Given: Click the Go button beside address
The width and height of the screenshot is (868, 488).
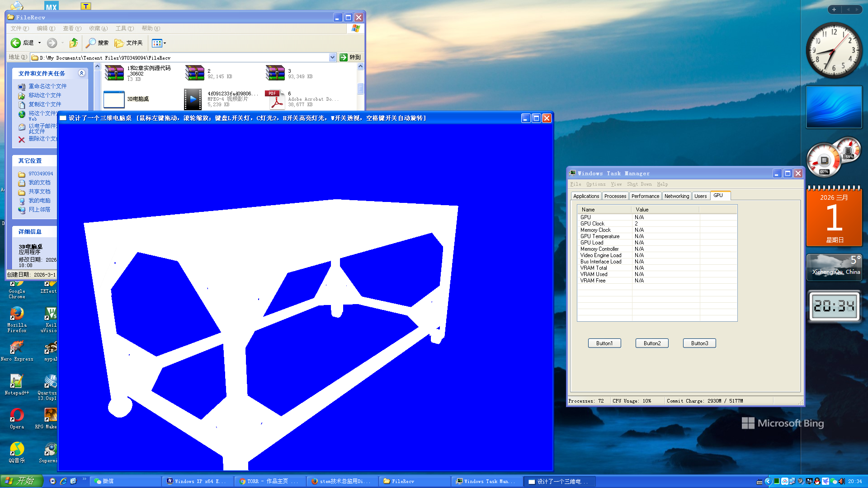Looking at the screenshot, I should pyautogui.click(x=350, y=57).
